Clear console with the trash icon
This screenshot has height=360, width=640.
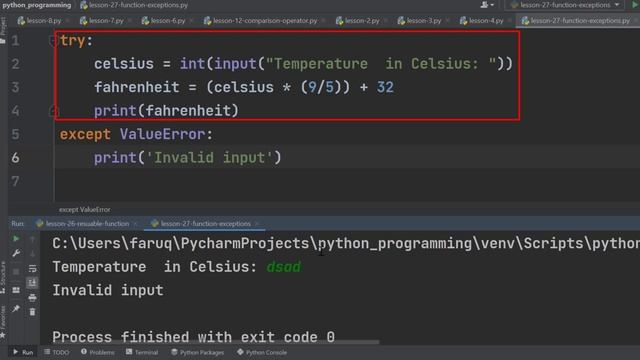(33, 312)
